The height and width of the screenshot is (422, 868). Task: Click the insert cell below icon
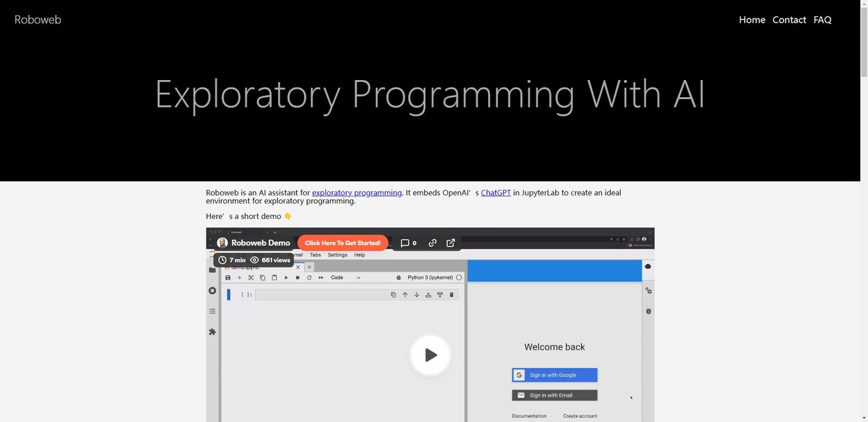click(439, 295)
